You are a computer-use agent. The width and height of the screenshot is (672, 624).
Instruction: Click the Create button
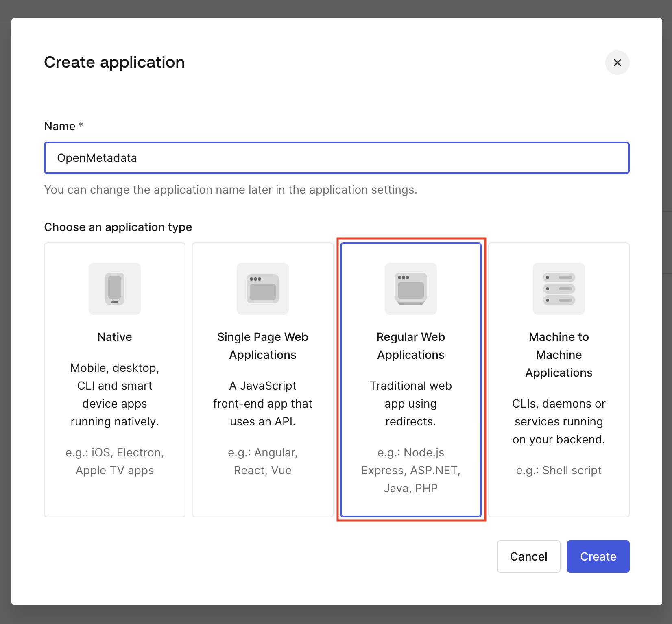[x=598, y=556]
